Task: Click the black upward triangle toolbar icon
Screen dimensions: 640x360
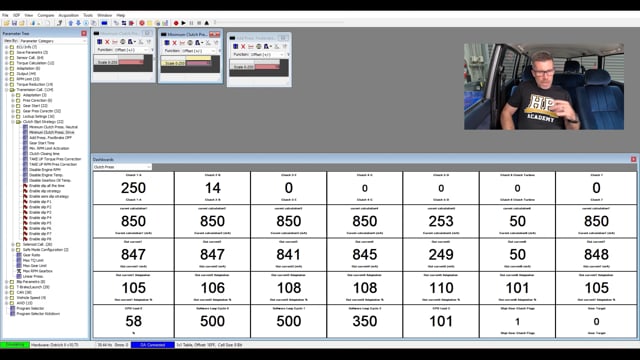Action: (207, 23)
